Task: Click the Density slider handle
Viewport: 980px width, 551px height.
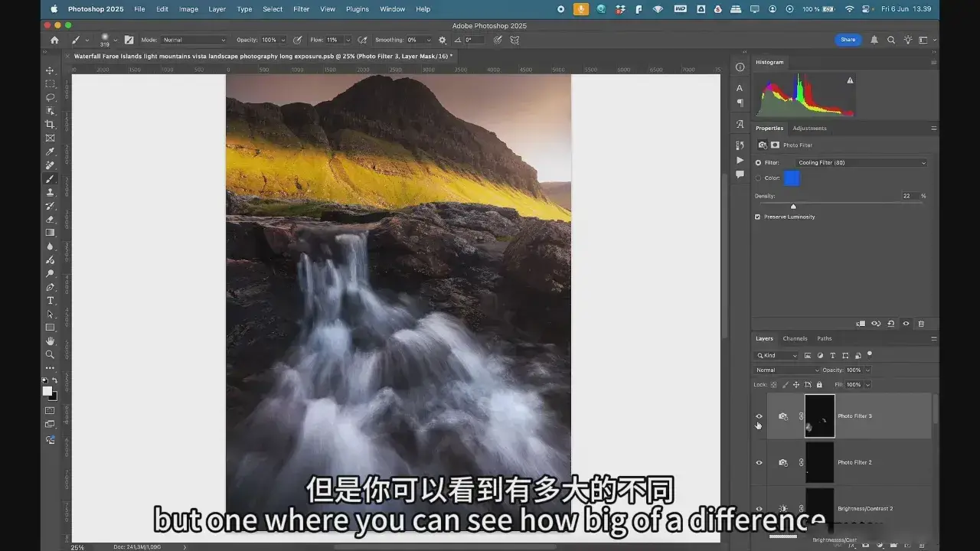Action: point(793,206)
